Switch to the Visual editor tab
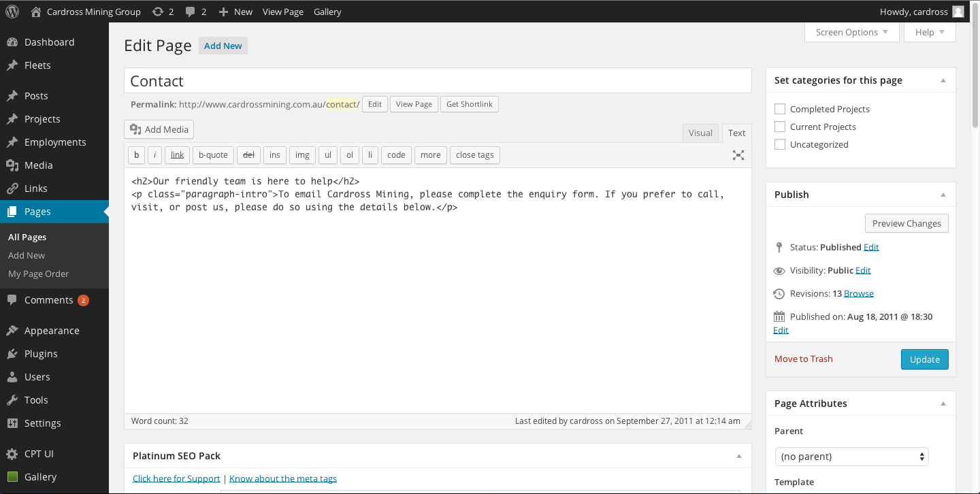This screenshot has width=980, height=494. (x=700, y=133)
